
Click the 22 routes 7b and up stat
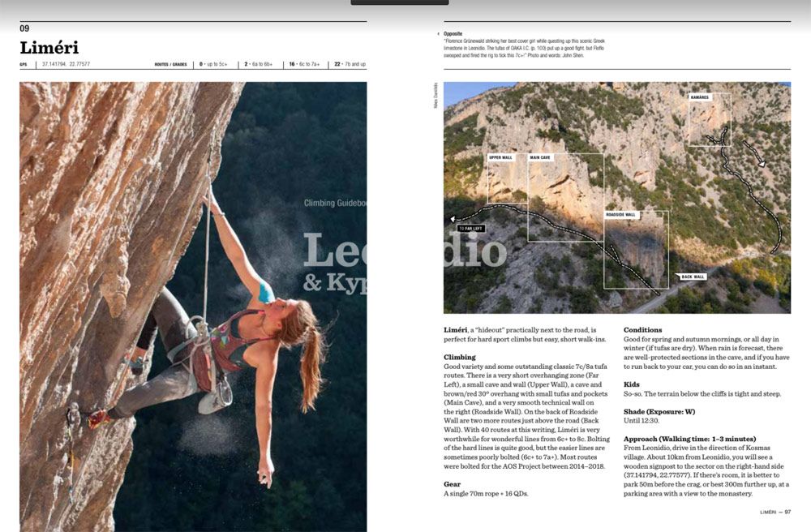tap(350, 64)
